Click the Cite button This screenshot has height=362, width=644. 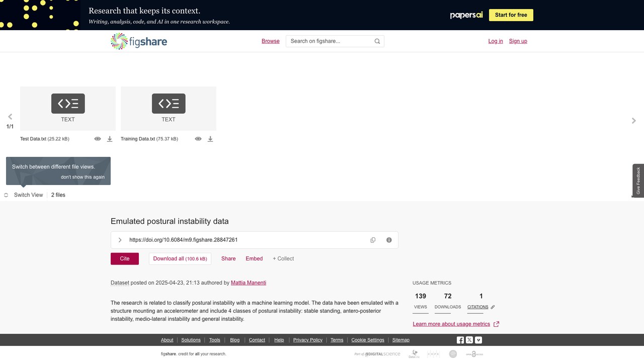coord(125,258)
